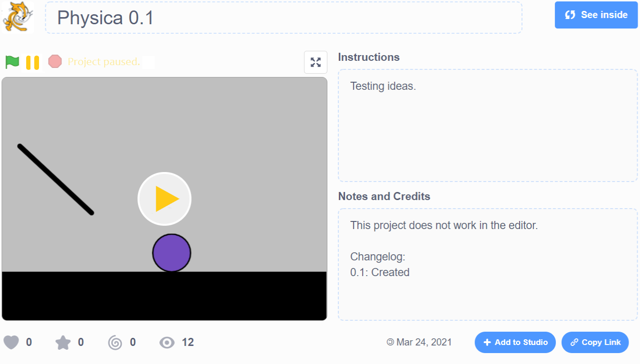Image resolution: width=640 pixels, height=364 pixels.
Task: Click the views eye icon
Action: point(167,342)
